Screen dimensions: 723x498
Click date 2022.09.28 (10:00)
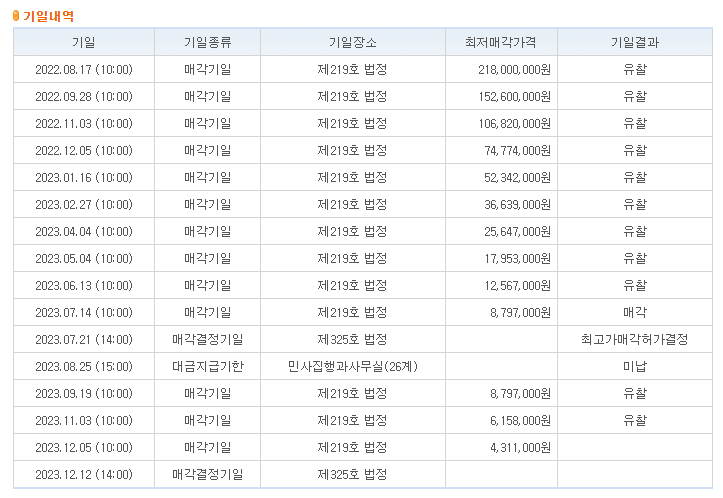pos(84,96)
